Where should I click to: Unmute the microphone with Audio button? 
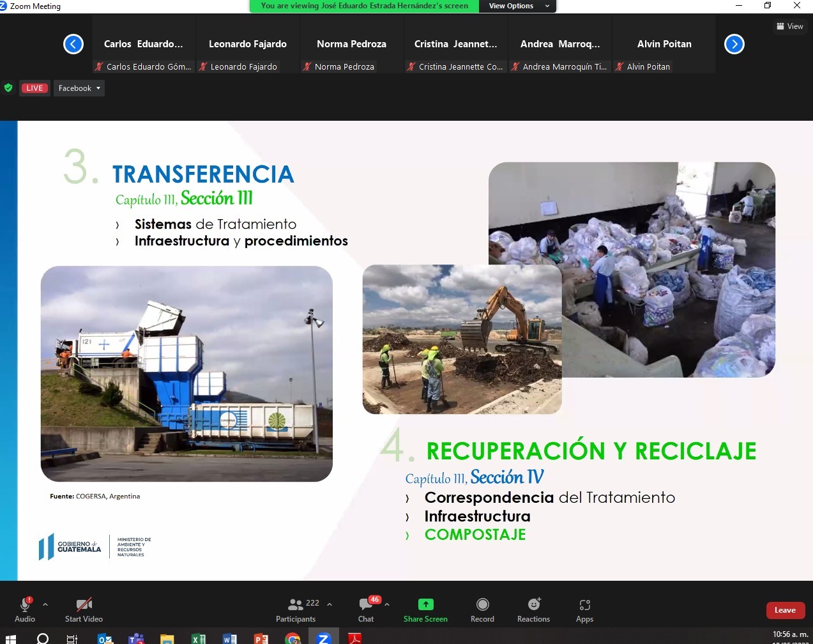click(25, 604)
